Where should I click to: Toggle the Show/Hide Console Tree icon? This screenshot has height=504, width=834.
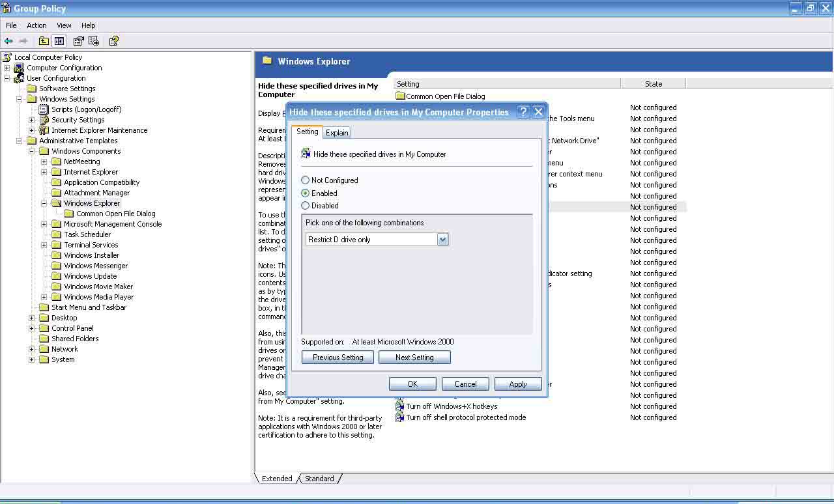(x=59, y=41)
